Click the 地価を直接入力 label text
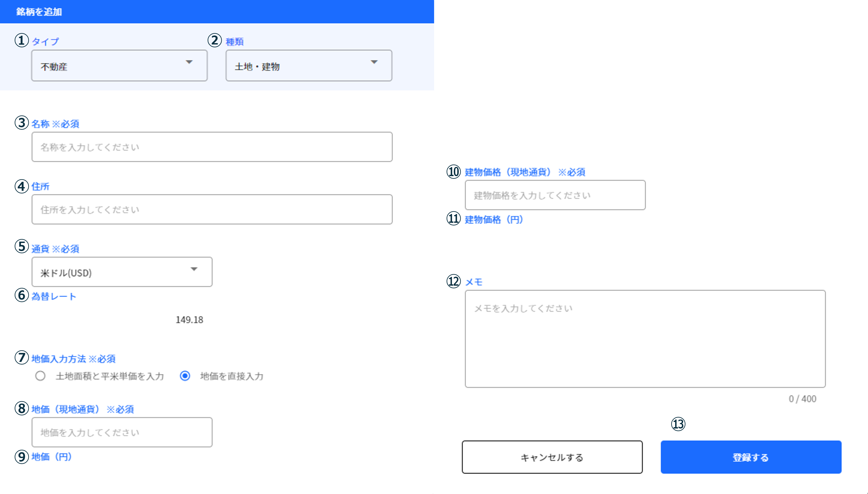 (232, 376)
